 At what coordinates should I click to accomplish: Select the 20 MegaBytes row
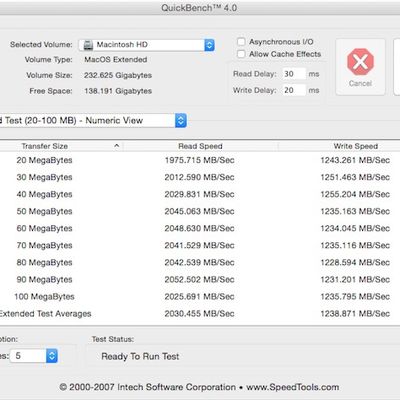point(200,160)
